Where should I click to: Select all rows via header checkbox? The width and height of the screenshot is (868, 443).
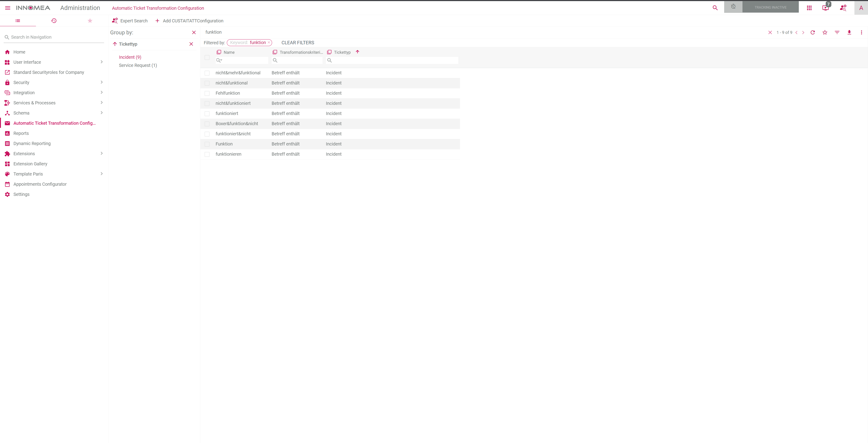click(x=207, y=58)
